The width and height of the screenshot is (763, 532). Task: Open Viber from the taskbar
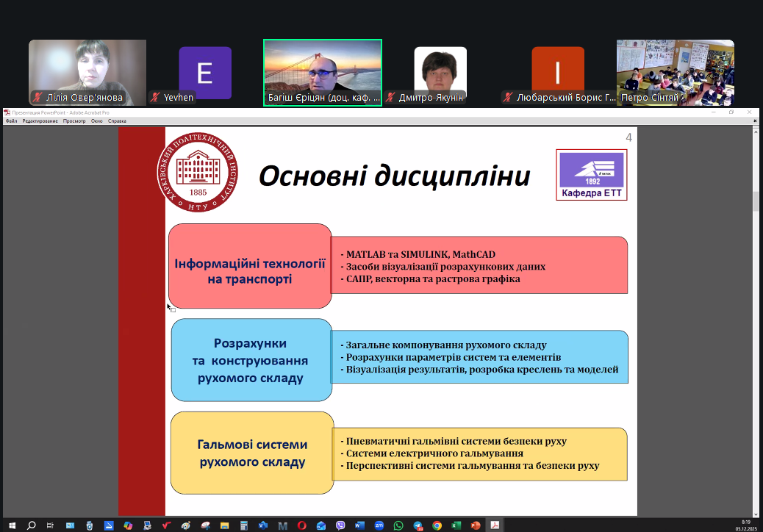tap(340, 525)
